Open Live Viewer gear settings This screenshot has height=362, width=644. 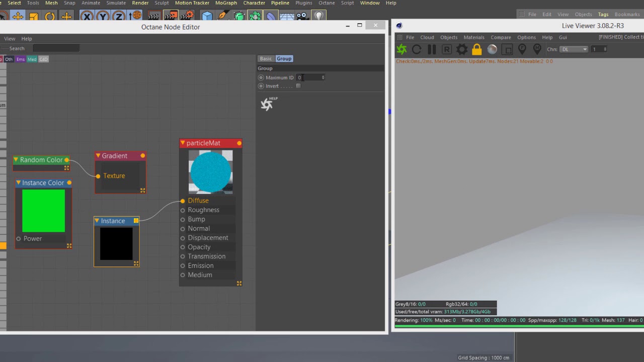pyautogui.click(x=462, y=49)
